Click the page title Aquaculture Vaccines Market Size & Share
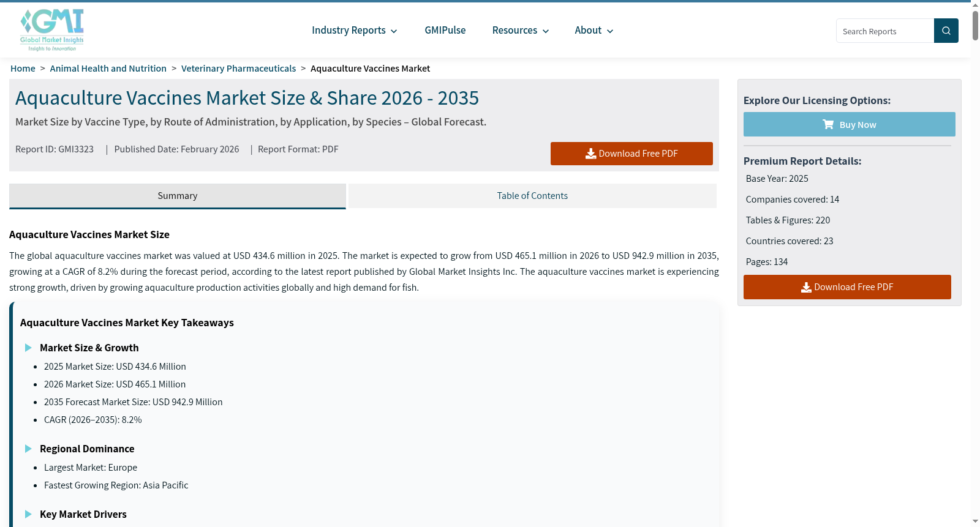 point(247,98)
